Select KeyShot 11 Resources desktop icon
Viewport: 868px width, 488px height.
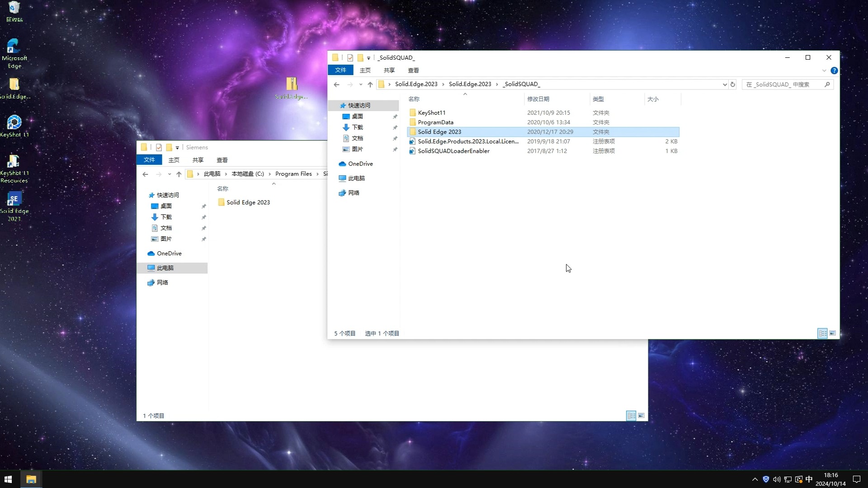(14, 169)
